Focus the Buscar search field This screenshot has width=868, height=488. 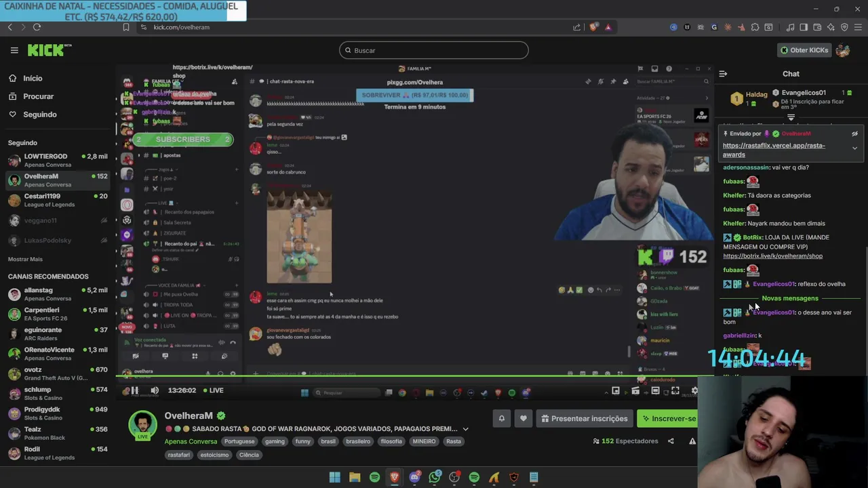pyautogui.click(x=433, y=50)
